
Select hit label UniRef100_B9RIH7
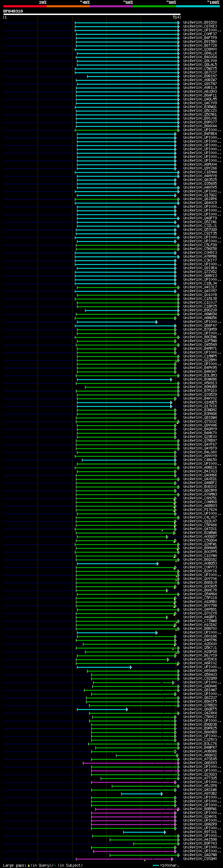[200, 76]
